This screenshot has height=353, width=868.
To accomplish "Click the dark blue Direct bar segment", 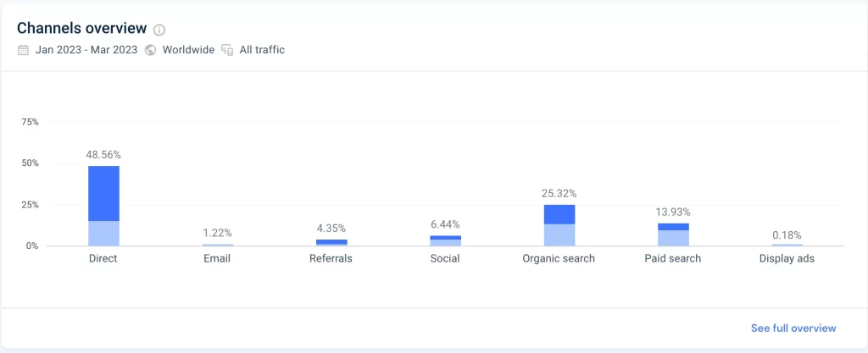I will pyautogui.click(x=103, y=193).
